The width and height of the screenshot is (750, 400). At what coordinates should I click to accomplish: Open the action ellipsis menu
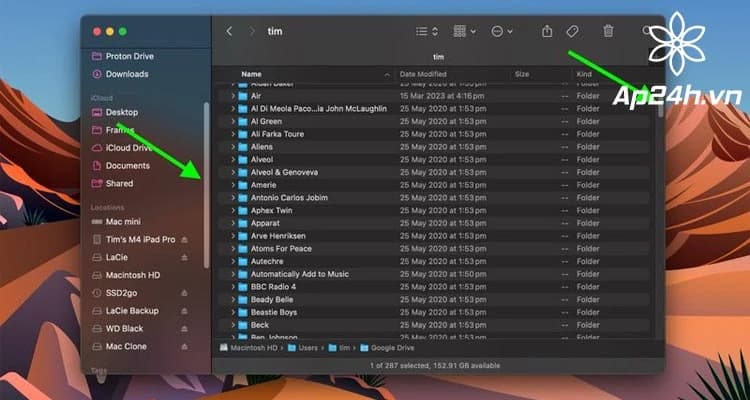(x=502, y=32)
